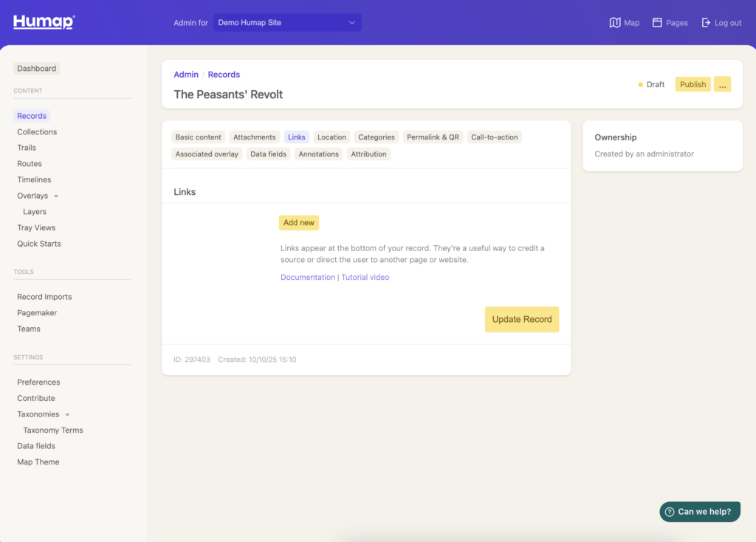
Task: Expand the Overlays sidebar arrow
Action: point(56,196)
